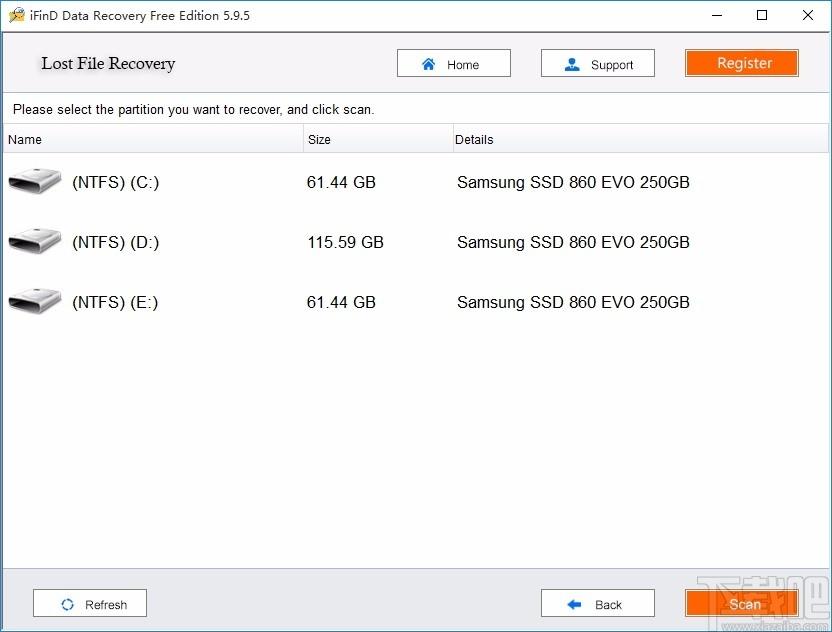Sort by the Name column header
This screenshot has width=832, height=632.
click(153, 139)
